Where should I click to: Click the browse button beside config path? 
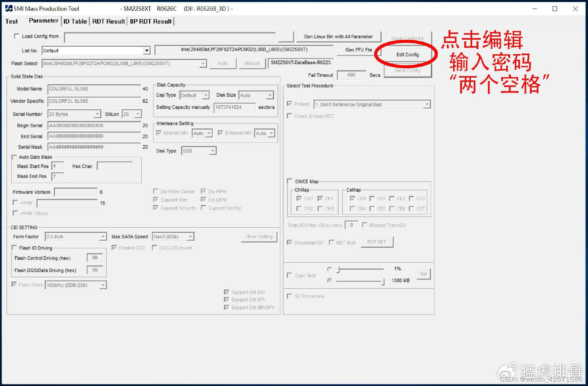pyautogui.click(x=286, y=37)
